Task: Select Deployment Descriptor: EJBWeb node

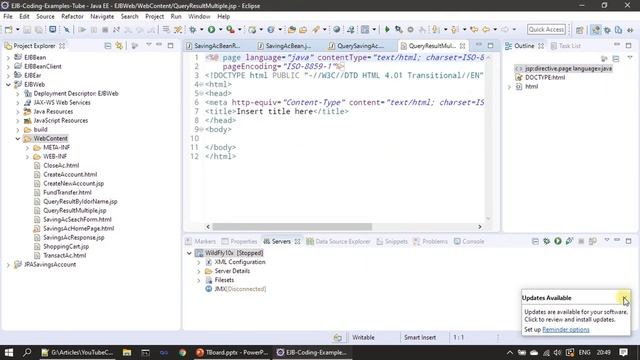Action: coord(76,93)
